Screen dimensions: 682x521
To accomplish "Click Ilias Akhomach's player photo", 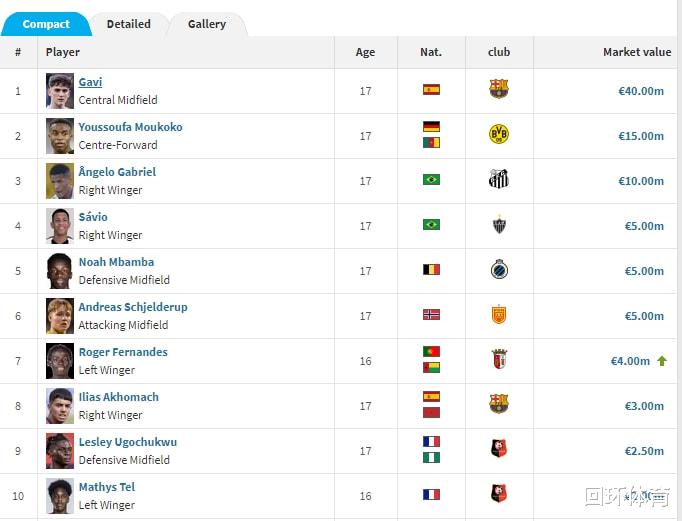I will click(60, 406).
